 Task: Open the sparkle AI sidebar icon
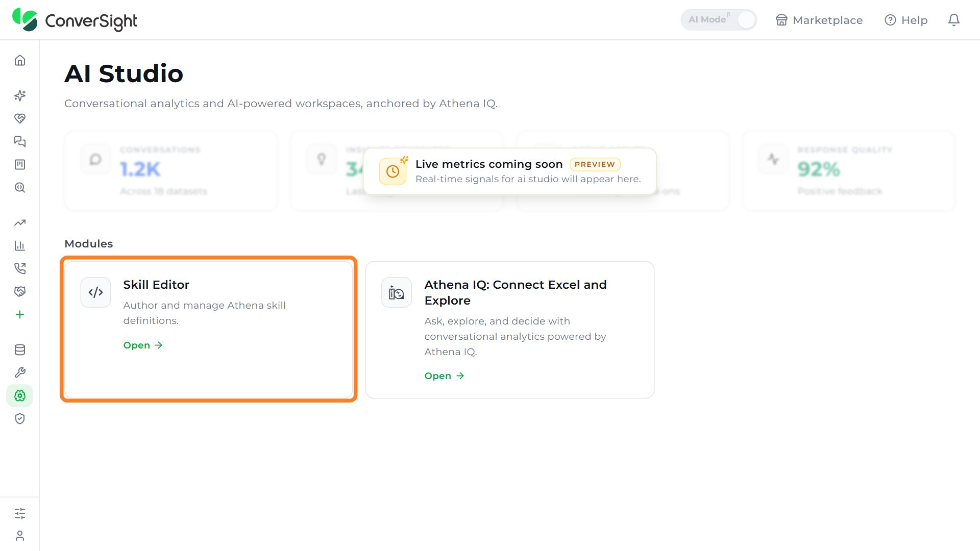coord(20,95)
